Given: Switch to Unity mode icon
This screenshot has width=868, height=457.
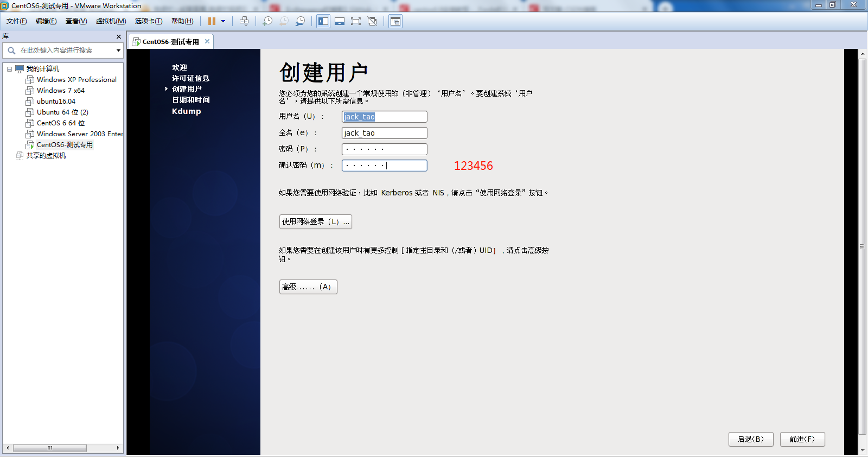Looking at the screenshot, I should (x=372, y=21).
